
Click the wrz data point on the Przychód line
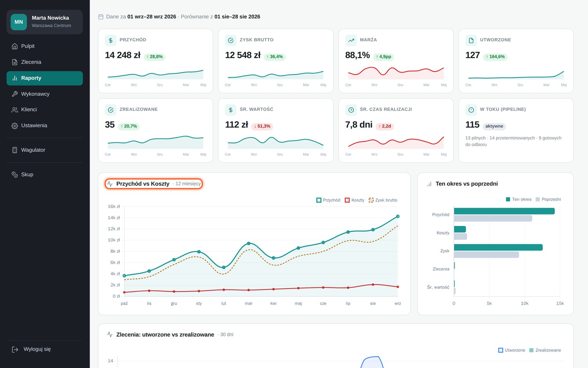pos(398,216)
